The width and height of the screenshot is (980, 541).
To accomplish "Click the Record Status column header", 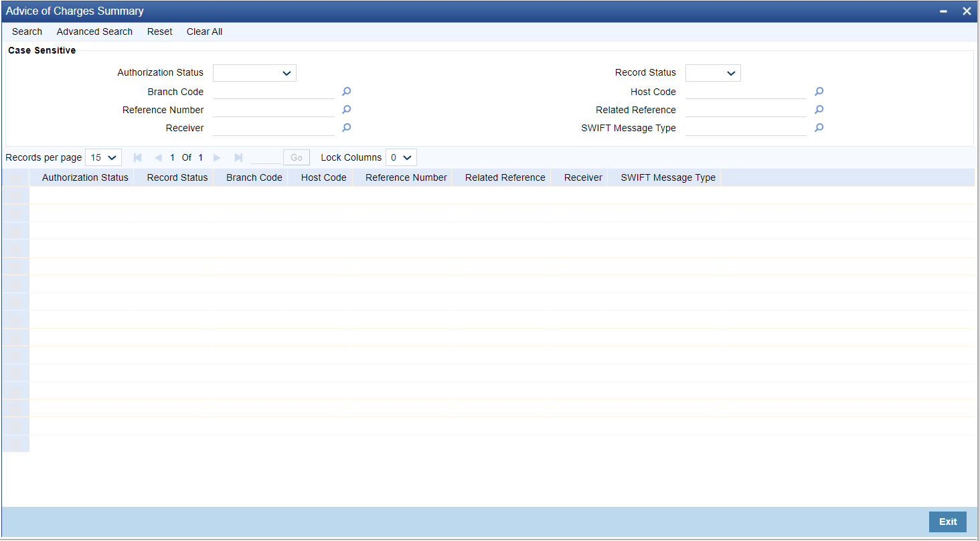I will tap(177, 177).
